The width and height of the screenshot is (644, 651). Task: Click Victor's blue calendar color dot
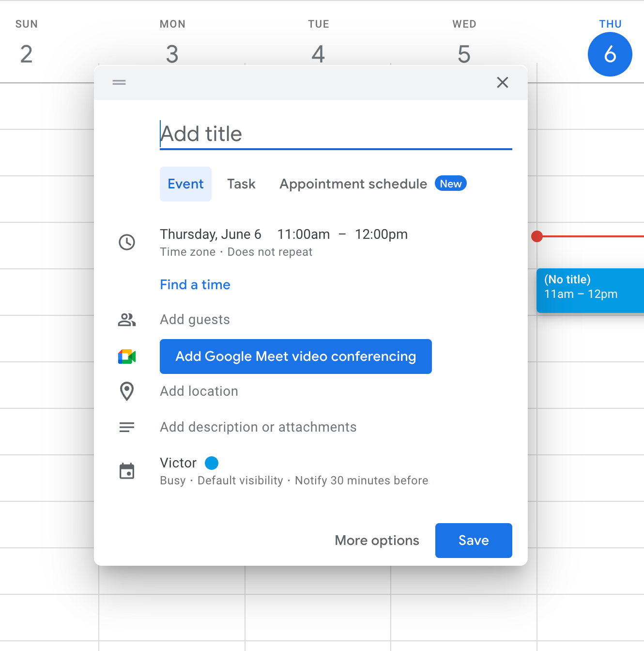(x=212, y=463)
